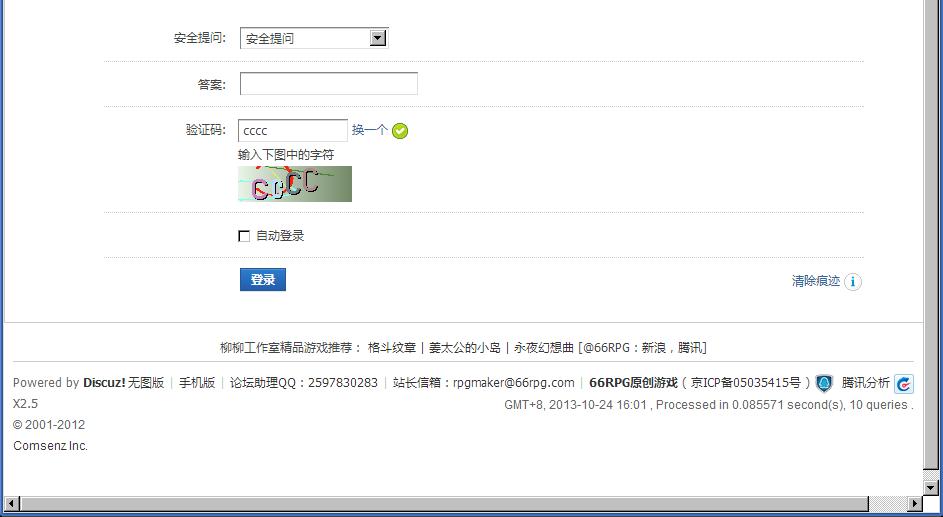Click the info icon beside 清除痕迹
The height and width of the screenshot is (517, 943).
click(853, 281)
